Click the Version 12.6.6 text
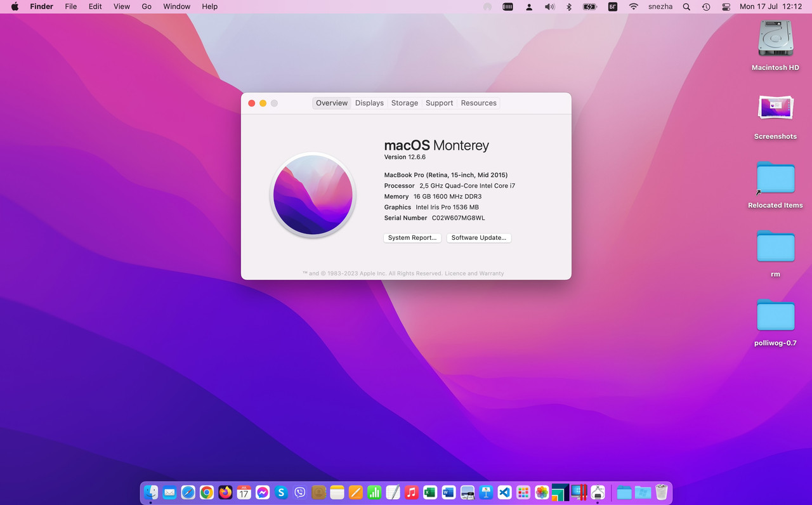 tap(405, 157)
